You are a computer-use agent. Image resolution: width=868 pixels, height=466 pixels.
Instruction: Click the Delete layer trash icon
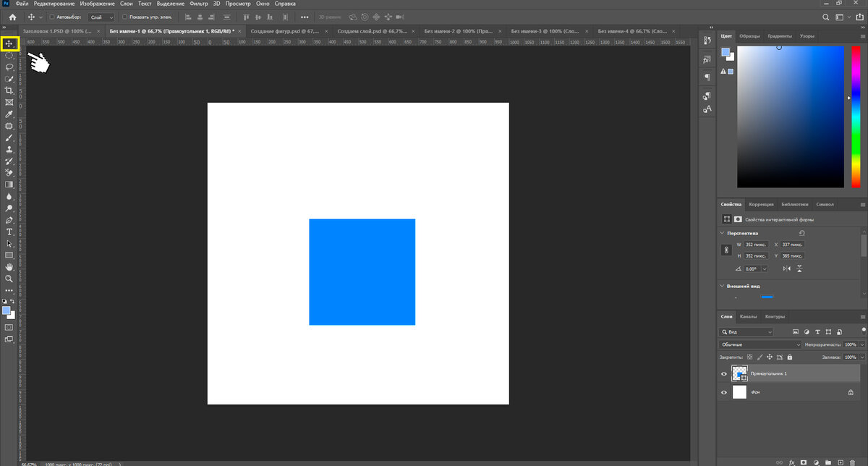pyautogui.click(x=851, y=461)
